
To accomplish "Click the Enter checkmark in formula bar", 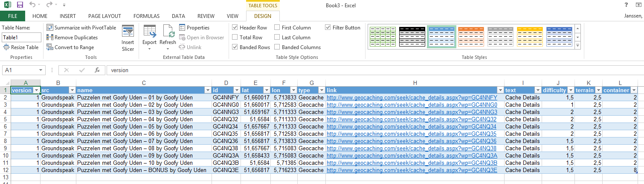I will click(81, 70).
